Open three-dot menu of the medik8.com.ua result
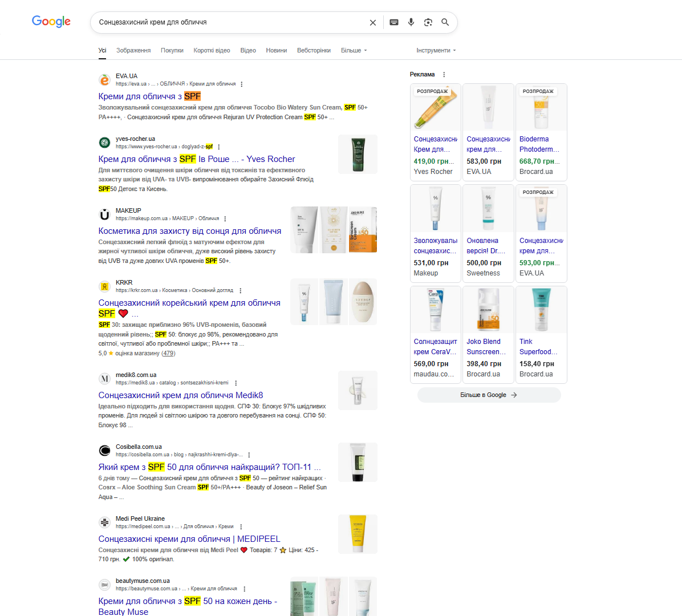The width and height of the screenshot is (682, 616). 236,383
